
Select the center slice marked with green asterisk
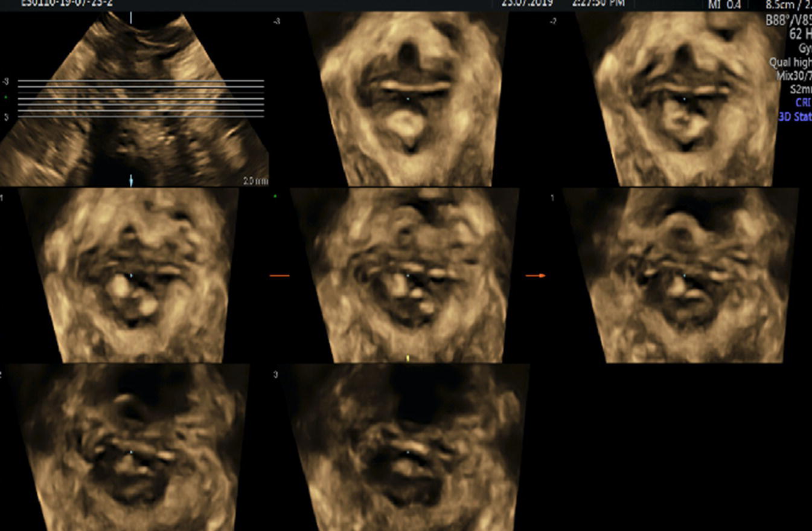pos(406,275)
